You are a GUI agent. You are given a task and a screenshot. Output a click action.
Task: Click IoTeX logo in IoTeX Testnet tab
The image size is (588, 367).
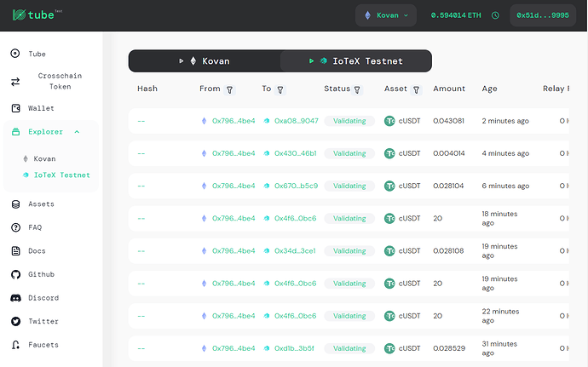(323, 60)
